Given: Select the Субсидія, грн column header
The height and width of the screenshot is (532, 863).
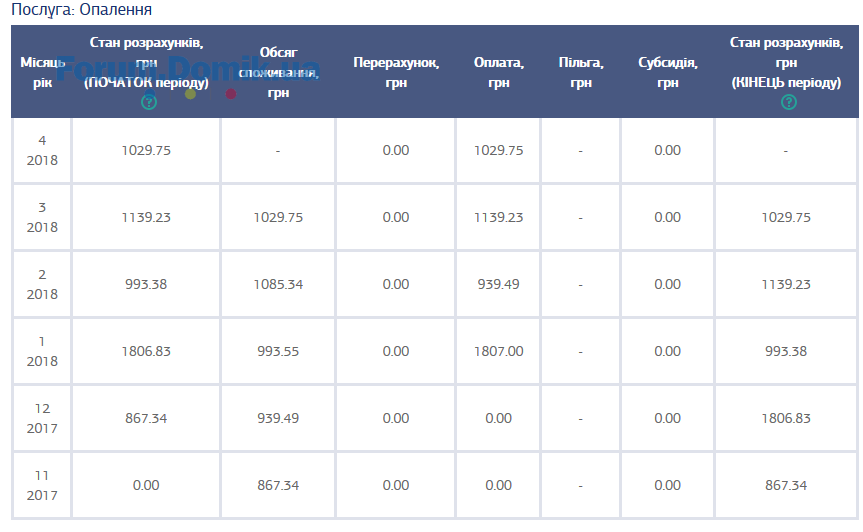Looking at the screenshot, I should [x=668, y=72].
